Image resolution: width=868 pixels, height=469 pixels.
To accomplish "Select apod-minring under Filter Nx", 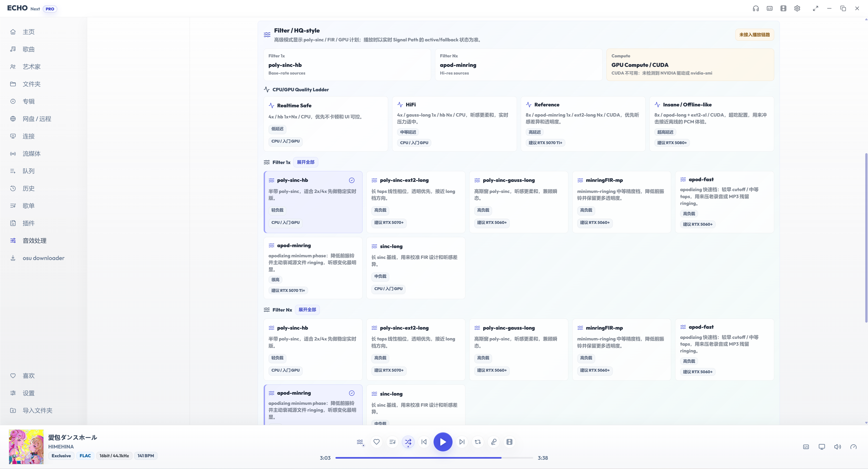I will [x=313, y=405].
